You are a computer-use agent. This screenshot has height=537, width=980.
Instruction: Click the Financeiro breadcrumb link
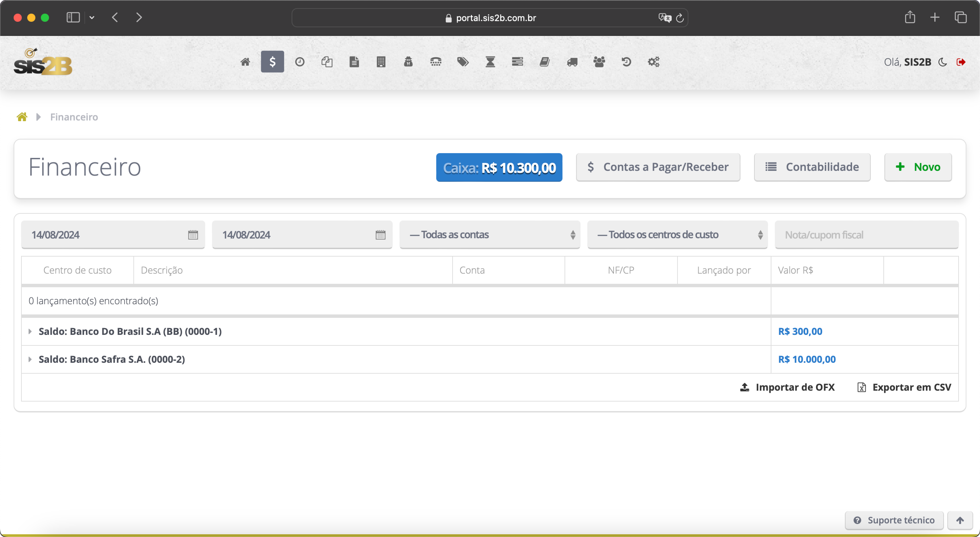point(74,117)
